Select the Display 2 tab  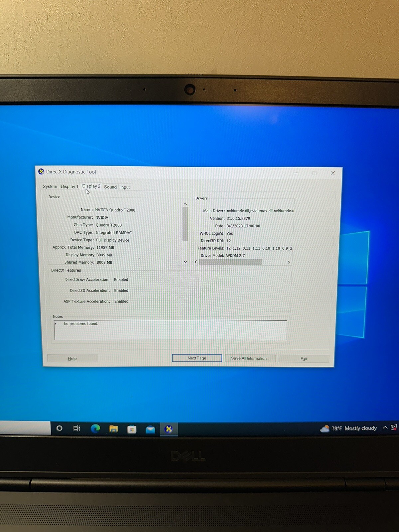click(x=91, y=186)
